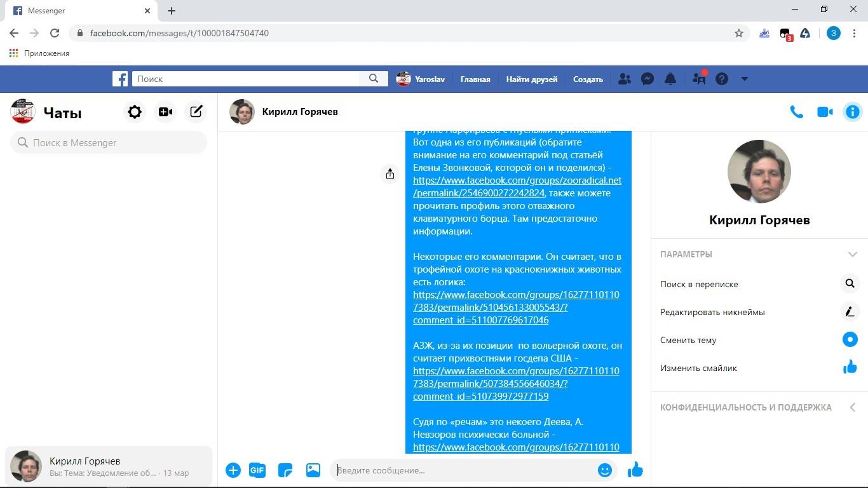Start a video chat using the camera icon
Viewport: 868px width, 488px height.
point(825,112)
